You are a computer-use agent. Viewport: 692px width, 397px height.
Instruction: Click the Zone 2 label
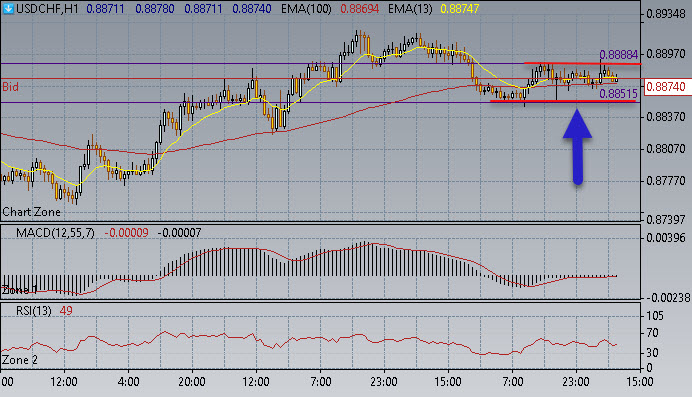[x=20, y=360]
